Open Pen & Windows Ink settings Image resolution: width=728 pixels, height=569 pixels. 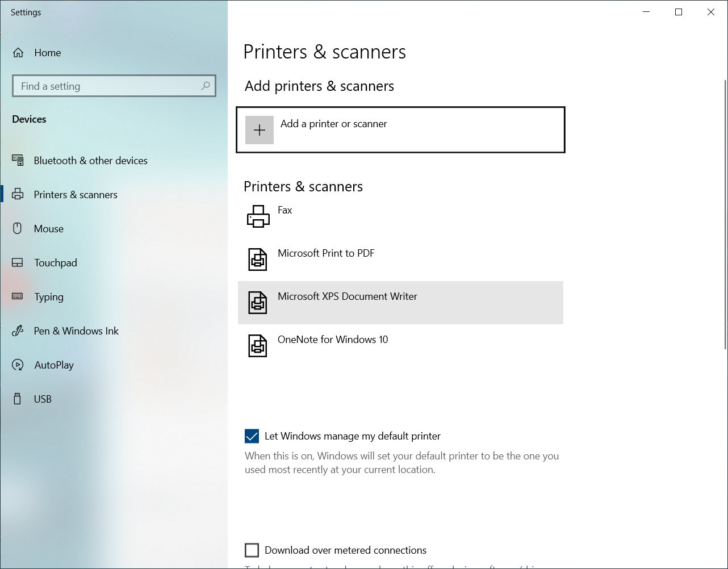pos(114,331)
